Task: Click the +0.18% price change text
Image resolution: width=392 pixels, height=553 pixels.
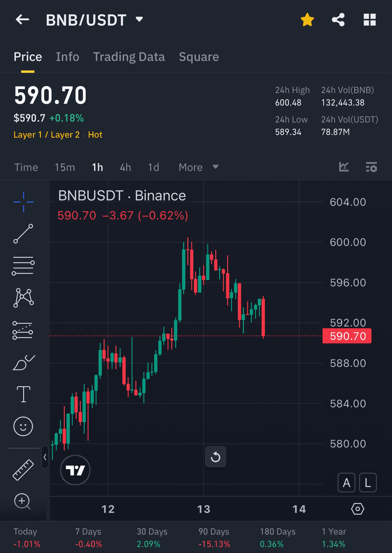Action: click(67, 118)
